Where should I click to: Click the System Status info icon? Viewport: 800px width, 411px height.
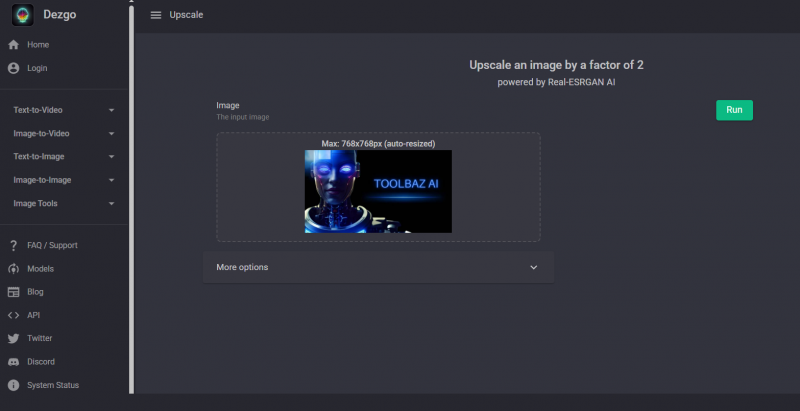point(14,385)
